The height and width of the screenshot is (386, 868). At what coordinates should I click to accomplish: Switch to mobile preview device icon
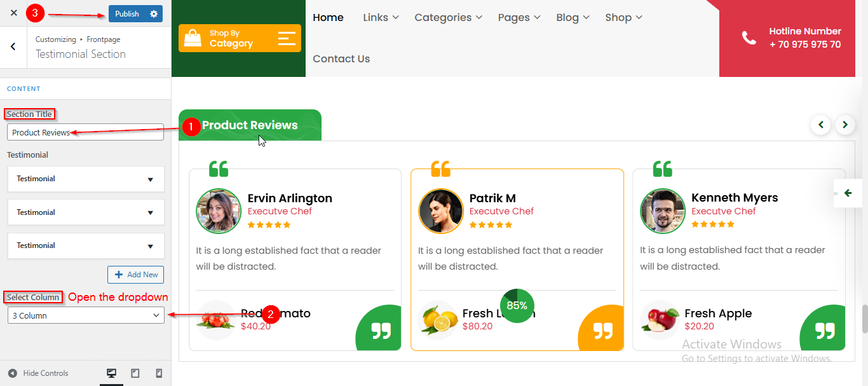[159, 373]
